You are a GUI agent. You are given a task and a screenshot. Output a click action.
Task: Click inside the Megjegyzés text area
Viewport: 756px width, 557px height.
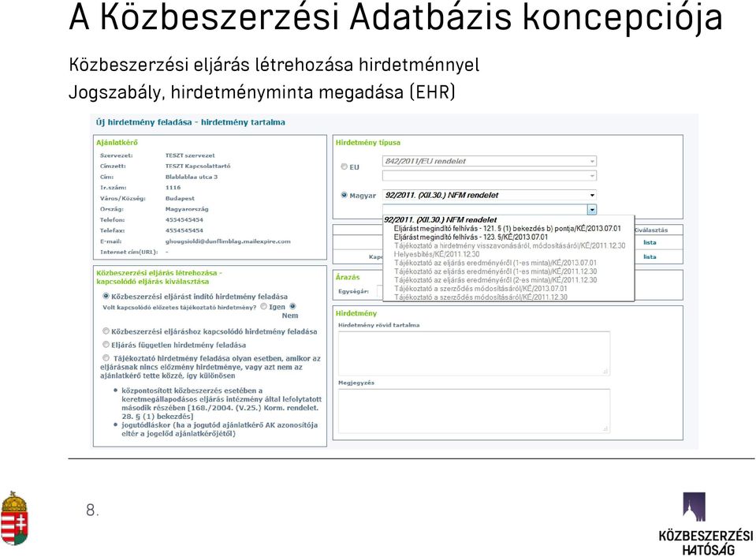point(474,410)
